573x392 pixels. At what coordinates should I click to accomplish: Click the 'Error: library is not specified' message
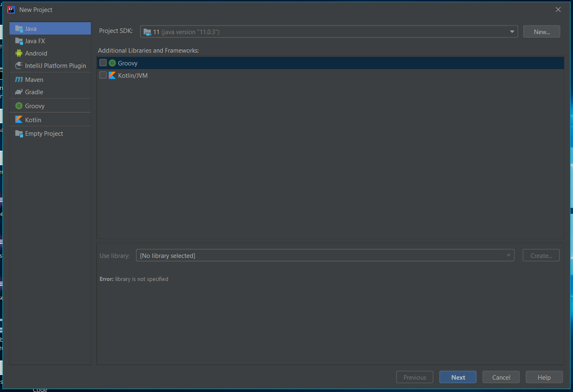(x=134, y=279)
